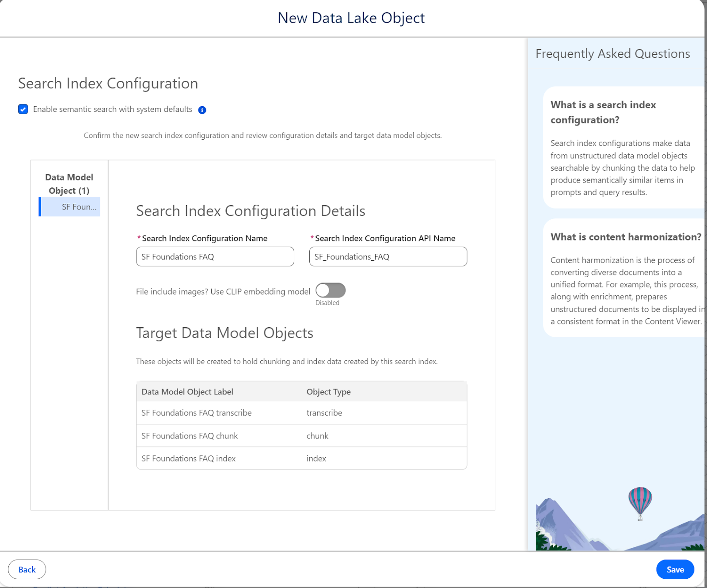This screenshot has width=707, height=588.
Task: Click the Data Model Object (1) heading
Action: click(69, 184)
